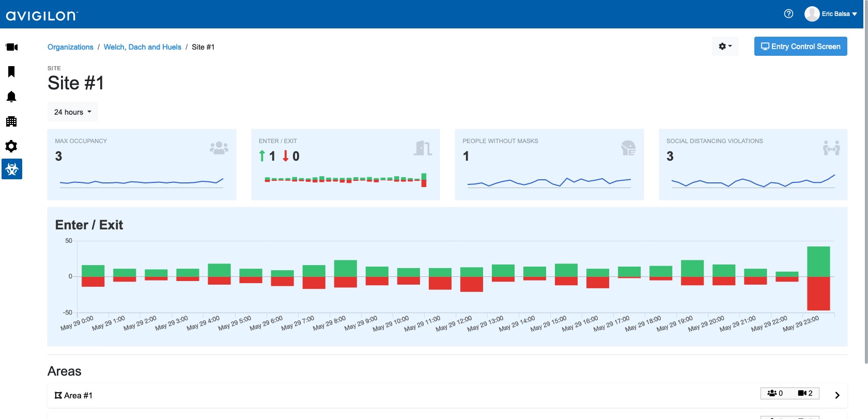Open the sites building icon
The width and height of the screenshot is (868, 419).
coord(11,121)
